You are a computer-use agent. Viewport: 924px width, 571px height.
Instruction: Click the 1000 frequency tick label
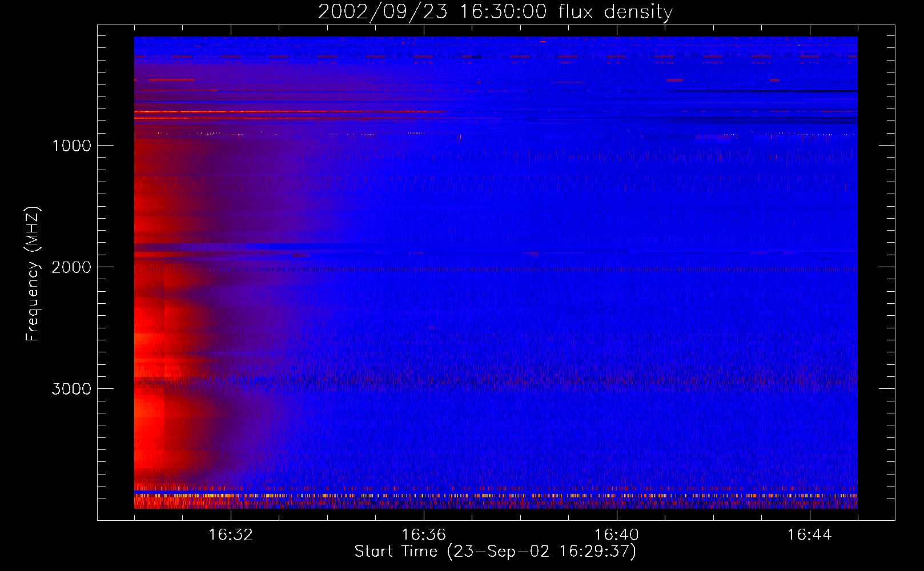coord(72,146)
